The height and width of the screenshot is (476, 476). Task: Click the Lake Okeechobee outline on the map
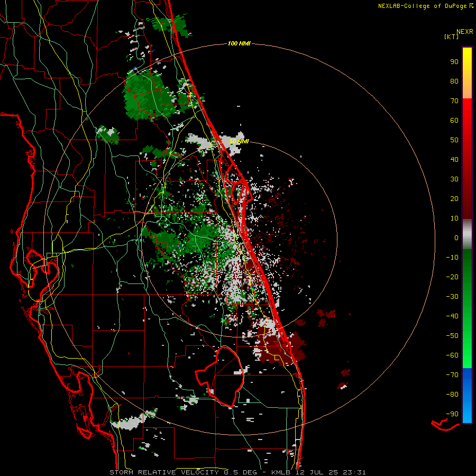click(220, 377)
